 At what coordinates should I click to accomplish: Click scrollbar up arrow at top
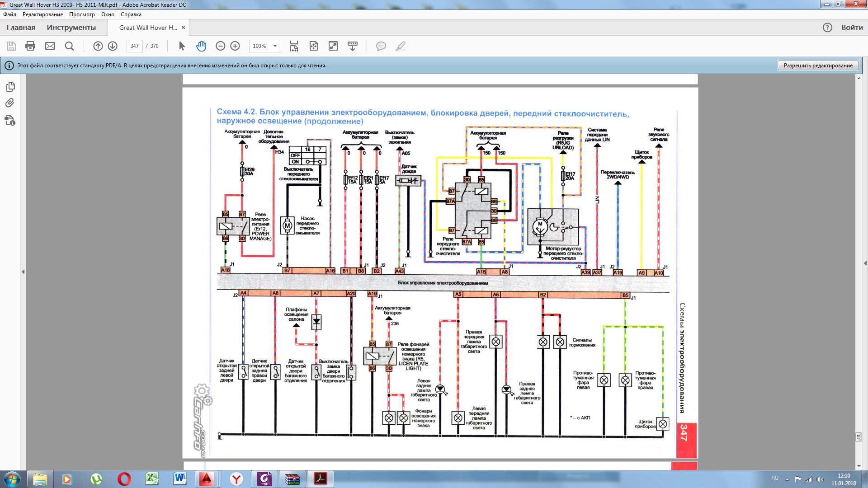859,78
